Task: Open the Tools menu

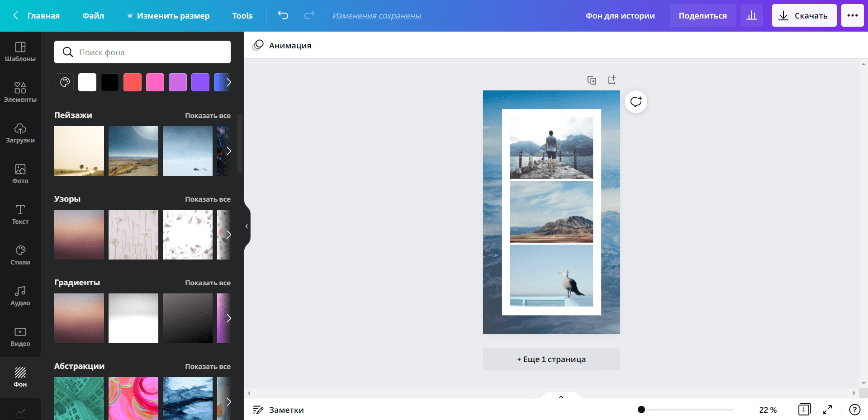Action: pyautogui.click(x=242, y=16)
